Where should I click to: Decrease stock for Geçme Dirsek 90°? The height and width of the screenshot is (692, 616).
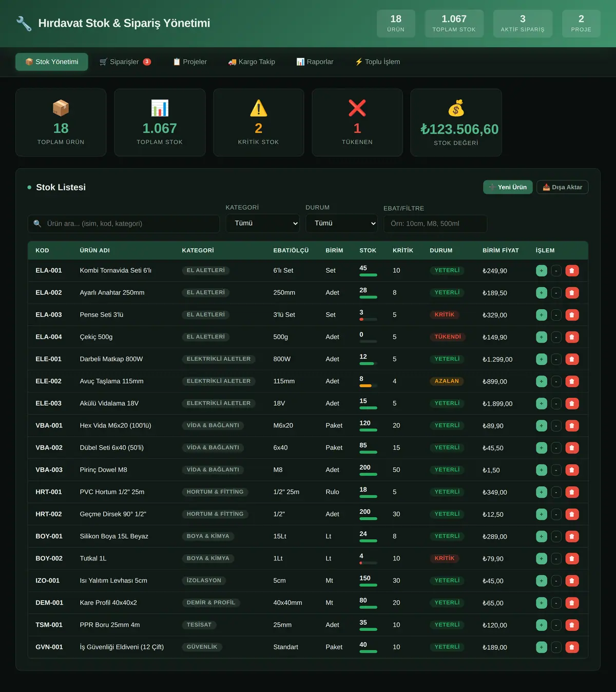pos(556,514)
